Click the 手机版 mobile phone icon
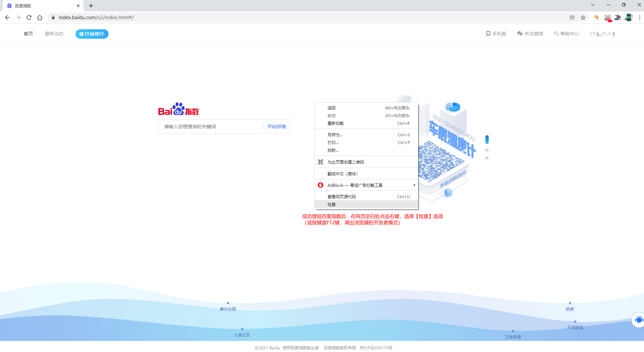644x352 pixels. point(488,33)
